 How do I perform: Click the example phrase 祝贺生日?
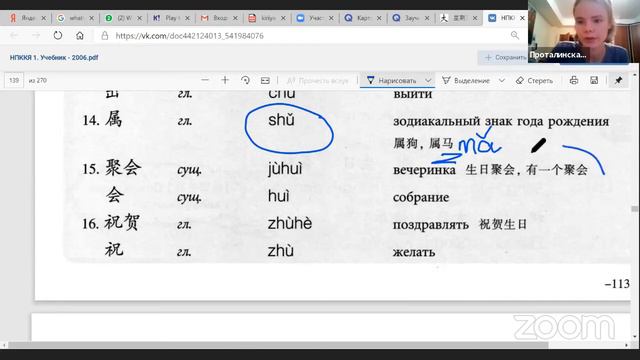pos(503,224)
